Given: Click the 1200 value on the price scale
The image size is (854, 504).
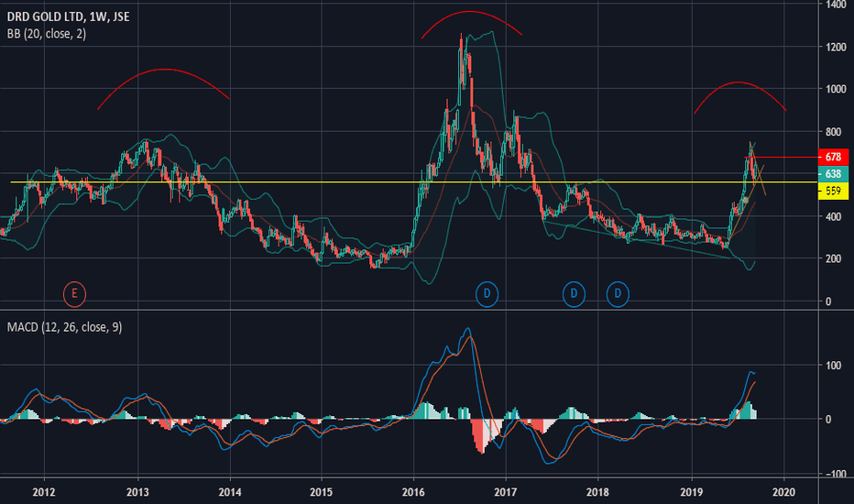Looking at the screenshot, I should click(836, 47).
